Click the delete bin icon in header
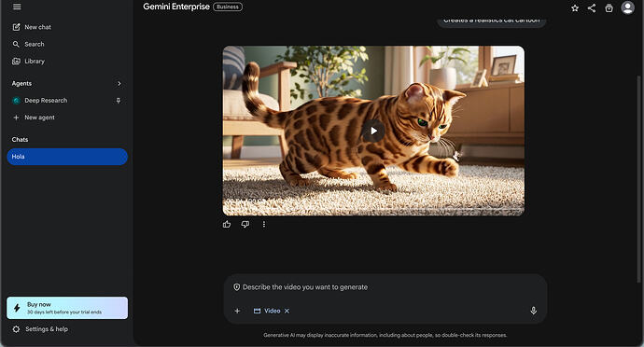The height and width of the screenshot is (347, 644). click(609, 7)
